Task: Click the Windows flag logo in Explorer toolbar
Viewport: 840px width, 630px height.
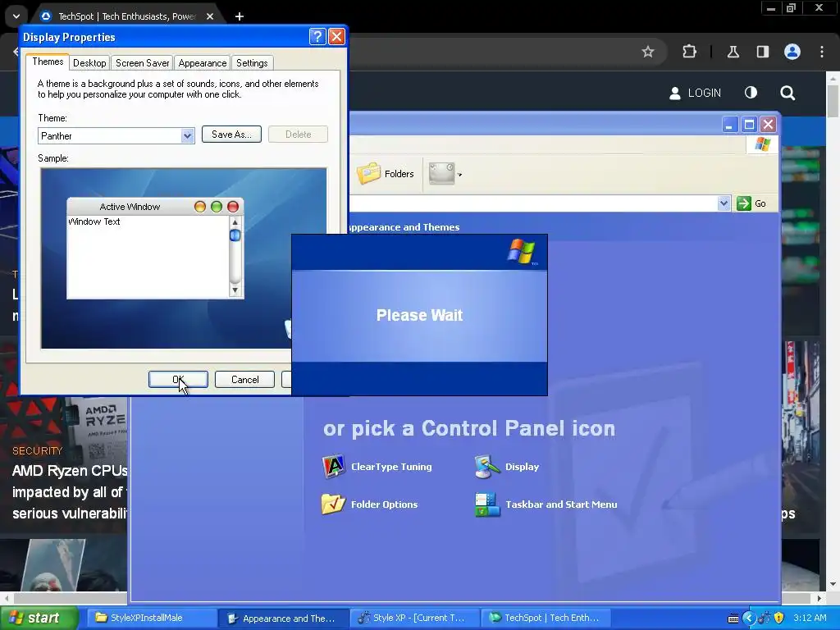Action: pyautogui.click(x=762, y=144)
